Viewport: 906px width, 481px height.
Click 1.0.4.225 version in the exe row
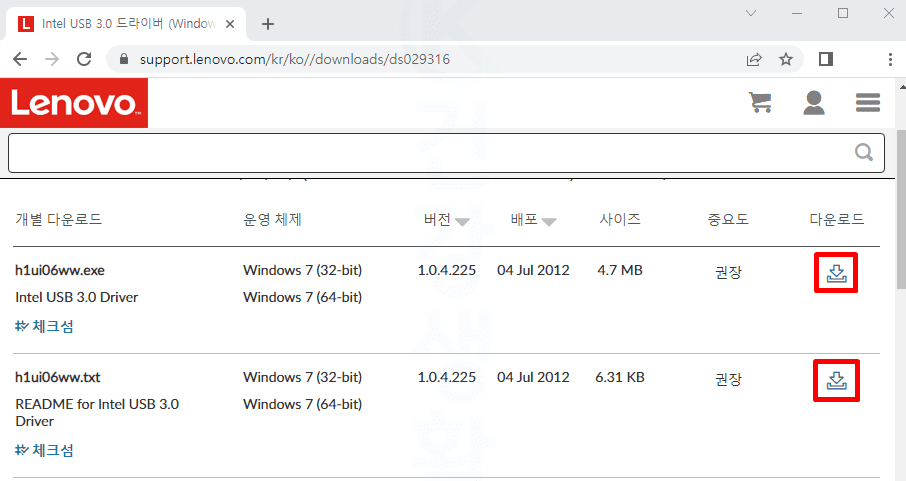pos(447,270)
